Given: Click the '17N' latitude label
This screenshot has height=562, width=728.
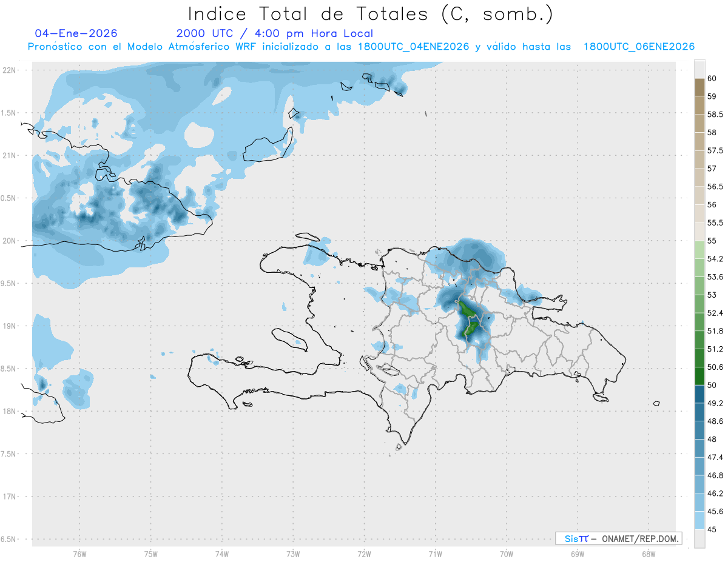Looking at the screenshot, I should pyautogui.click(x=10, y=497).
